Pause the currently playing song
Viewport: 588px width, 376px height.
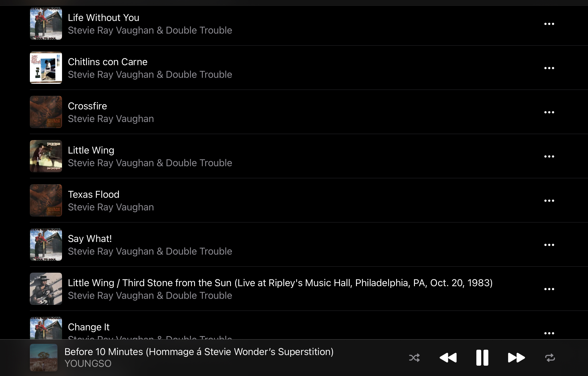482,358
